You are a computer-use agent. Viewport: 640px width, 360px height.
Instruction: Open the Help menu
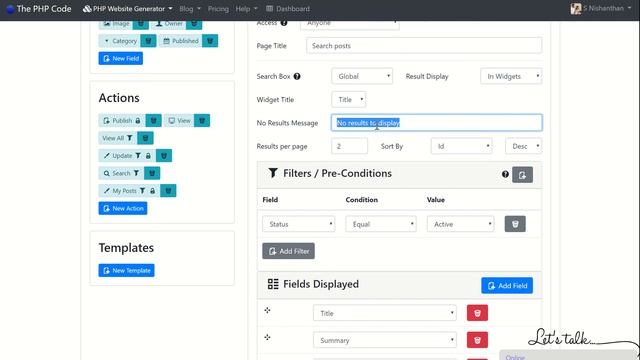[x=246, y=9]
